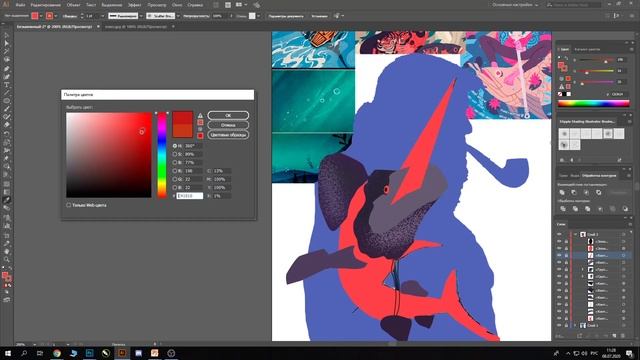Open the Эффект menu
This screenshot has height=360, width=640.
(x=135, y=5)
